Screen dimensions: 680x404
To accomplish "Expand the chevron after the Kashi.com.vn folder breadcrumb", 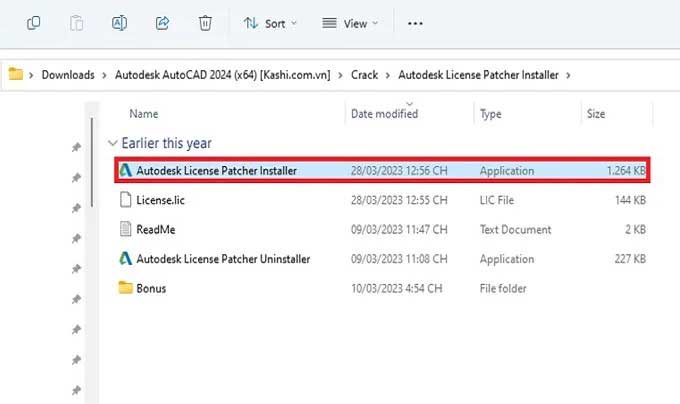I will (x=340, y=75).
